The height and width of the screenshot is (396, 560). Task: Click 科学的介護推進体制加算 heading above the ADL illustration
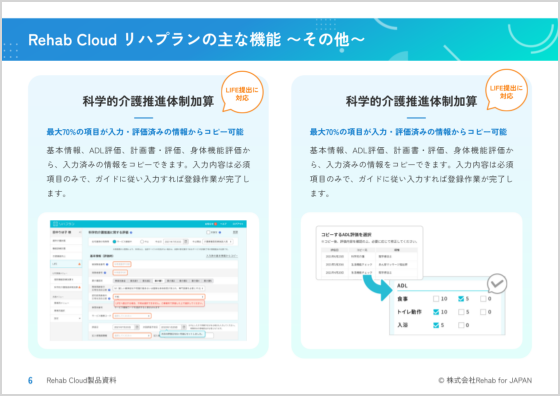[x=411, y=101]
